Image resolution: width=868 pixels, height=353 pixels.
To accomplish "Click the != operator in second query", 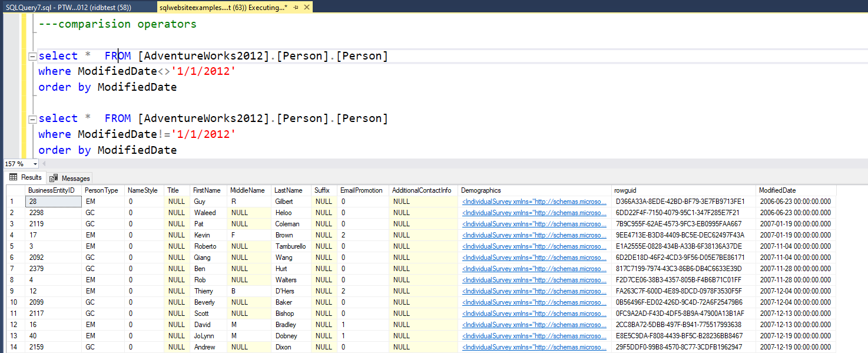I will pyautogui.click(x=164, y=134).
